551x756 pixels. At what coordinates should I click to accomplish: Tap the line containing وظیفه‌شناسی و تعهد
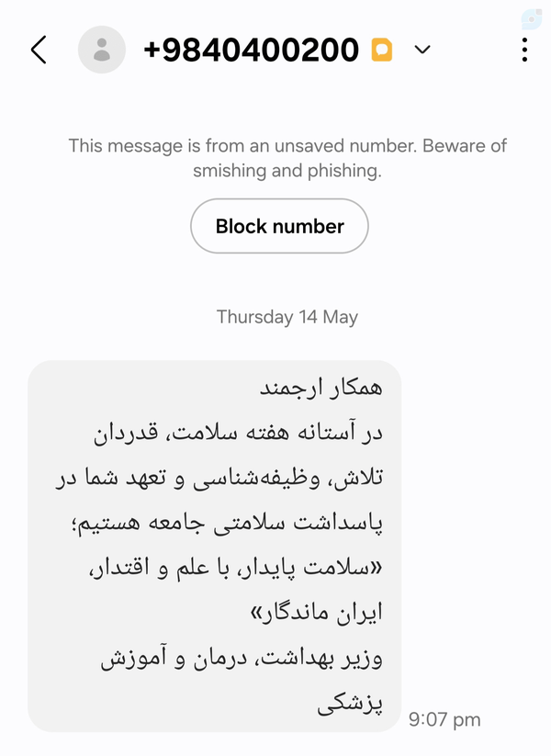[219, 478]
